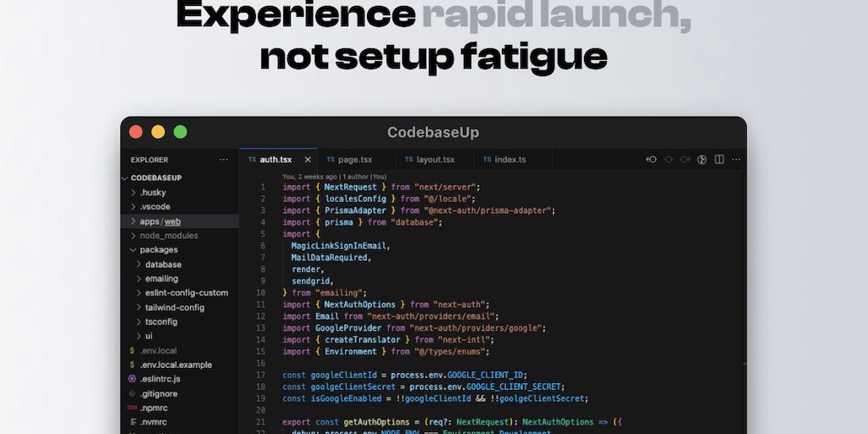Expand the .vscode folder
This screenshot has height=434, width=868.
point(133,207)
